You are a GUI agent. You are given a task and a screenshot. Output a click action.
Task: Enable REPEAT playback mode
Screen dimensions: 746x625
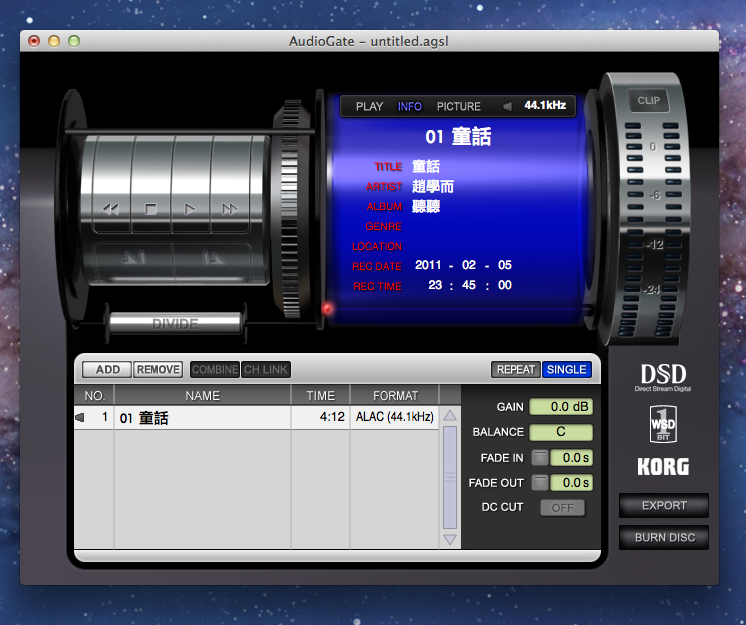515,369
